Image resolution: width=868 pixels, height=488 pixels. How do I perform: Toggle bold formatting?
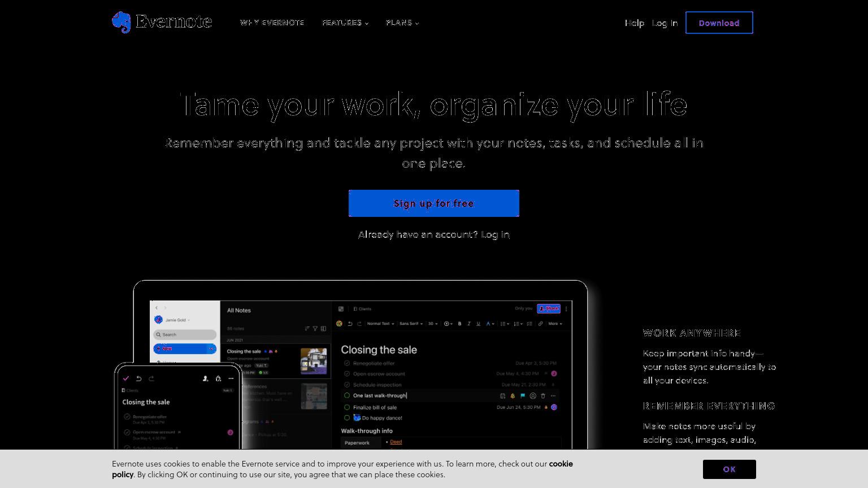459,324
